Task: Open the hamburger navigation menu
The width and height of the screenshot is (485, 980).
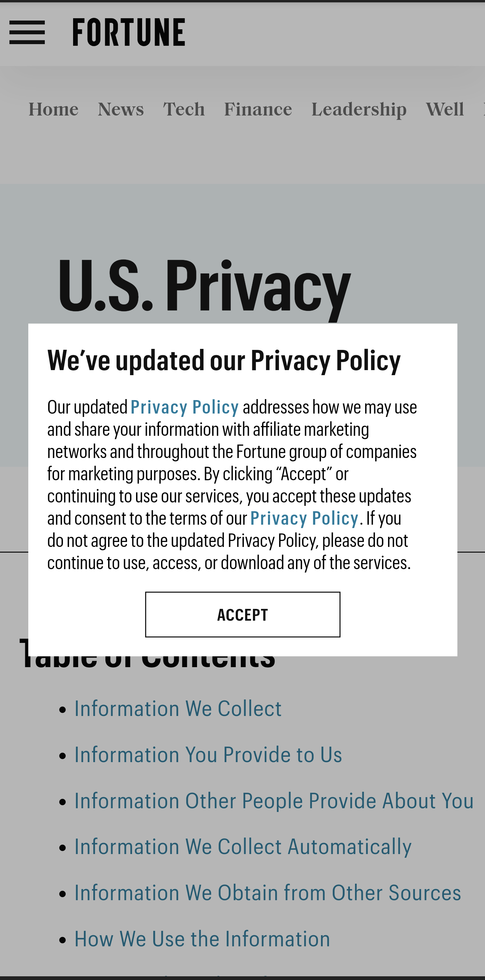Action: (27, 32)
